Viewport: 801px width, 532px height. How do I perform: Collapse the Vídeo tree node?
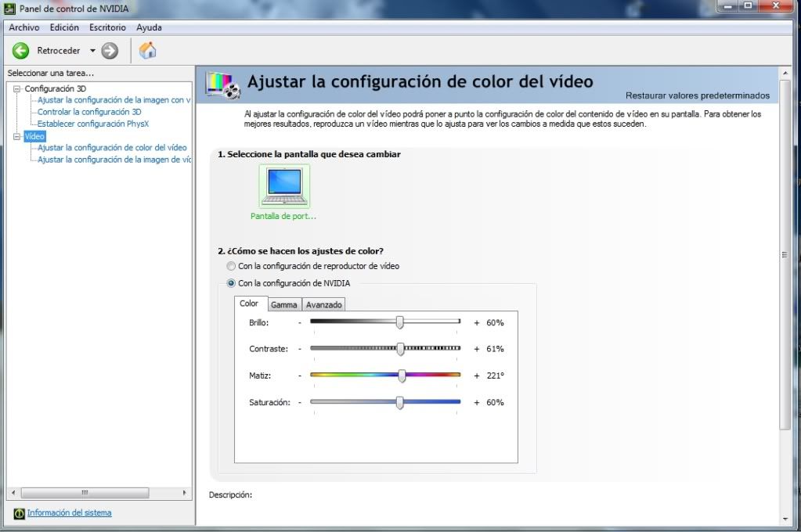point(16,136)
